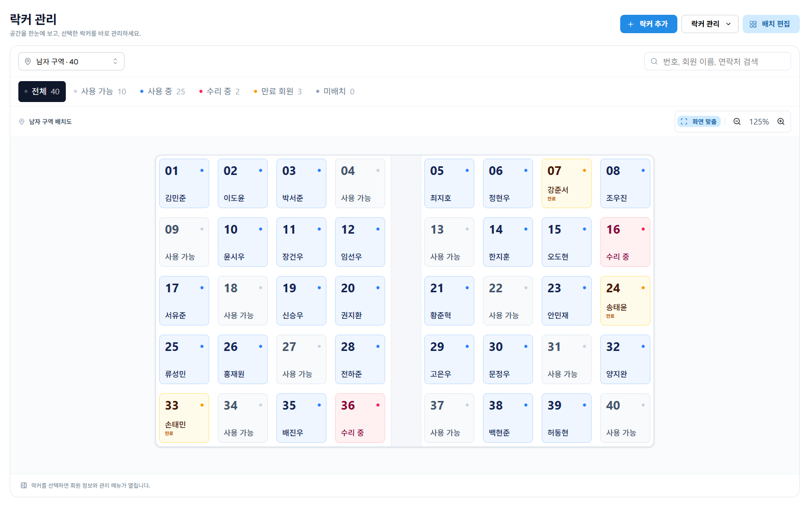The image size is (812, 530).
Task: Click locker 10 윤시우
Action: click(243, 242)
